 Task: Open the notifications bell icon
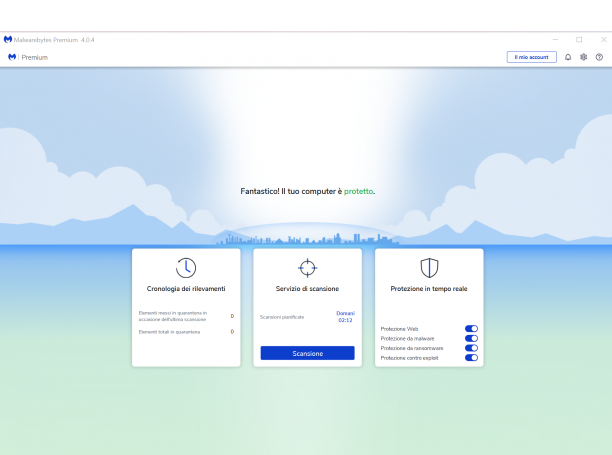[x=568, y=57]
